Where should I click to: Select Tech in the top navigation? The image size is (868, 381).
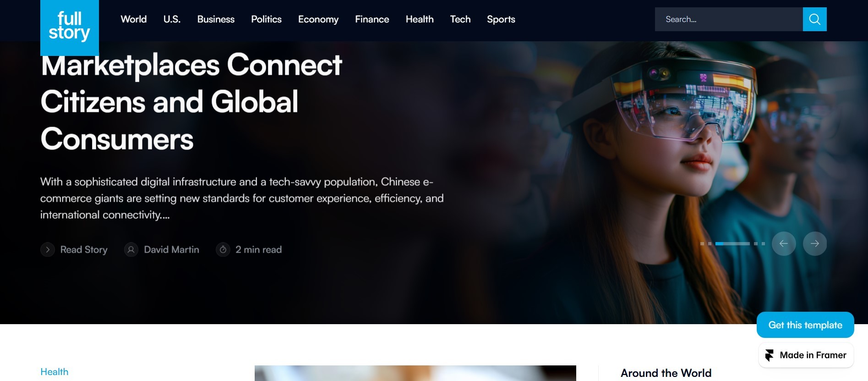tap(460, 19)
